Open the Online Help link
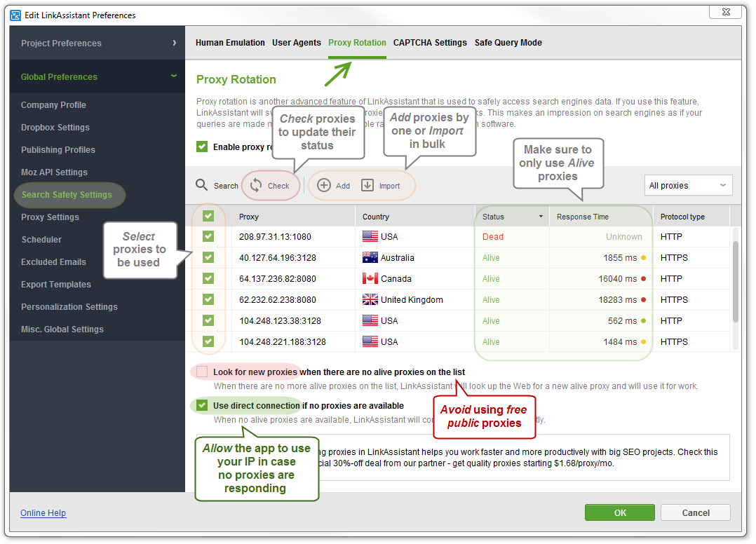756x544 pixels. pos(43,512)
